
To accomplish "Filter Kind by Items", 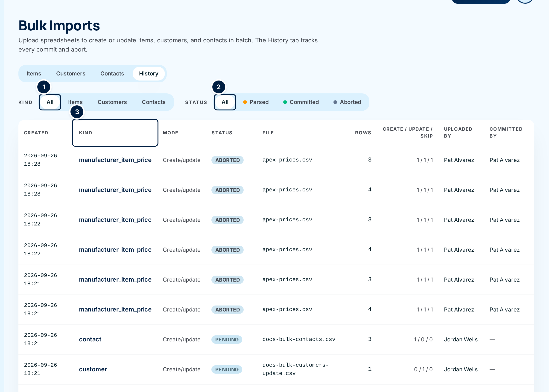I will point(75,102).
